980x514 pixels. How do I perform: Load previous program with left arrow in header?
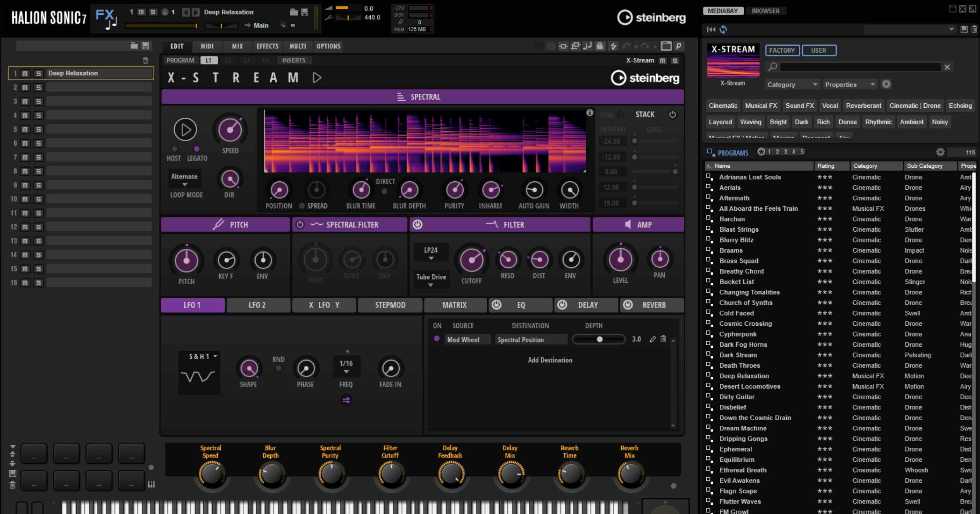coord(186,12)
